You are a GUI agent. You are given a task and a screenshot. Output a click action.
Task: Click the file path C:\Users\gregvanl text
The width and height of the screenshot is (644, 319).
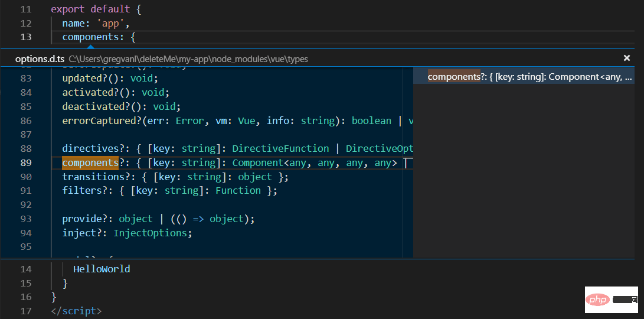coord(188,59)
